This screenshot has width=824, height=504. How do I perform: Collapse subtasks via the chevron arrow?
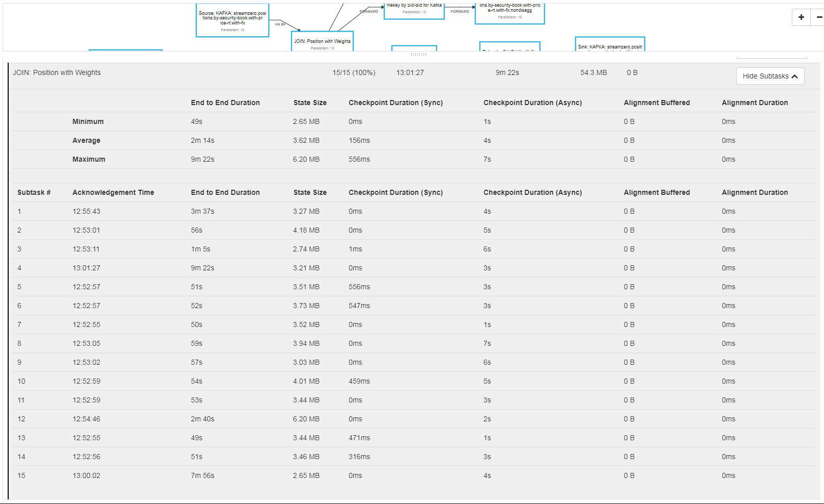(x=794, y=77)
